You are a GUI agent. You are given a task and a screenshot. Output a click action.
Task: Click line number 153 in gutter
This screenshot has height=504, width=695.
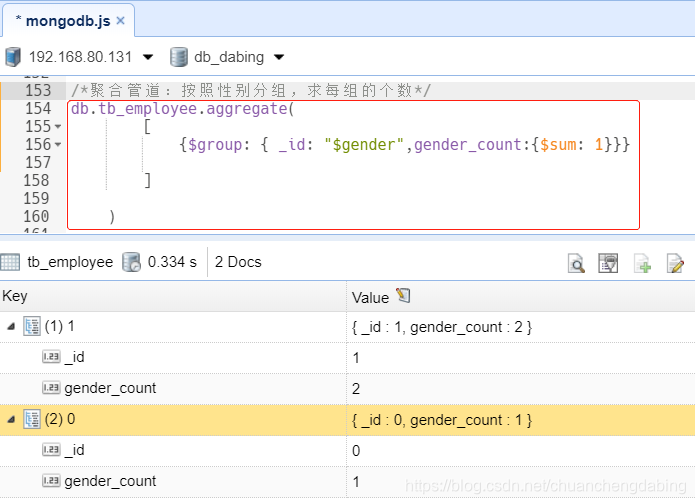pos(38,90)
